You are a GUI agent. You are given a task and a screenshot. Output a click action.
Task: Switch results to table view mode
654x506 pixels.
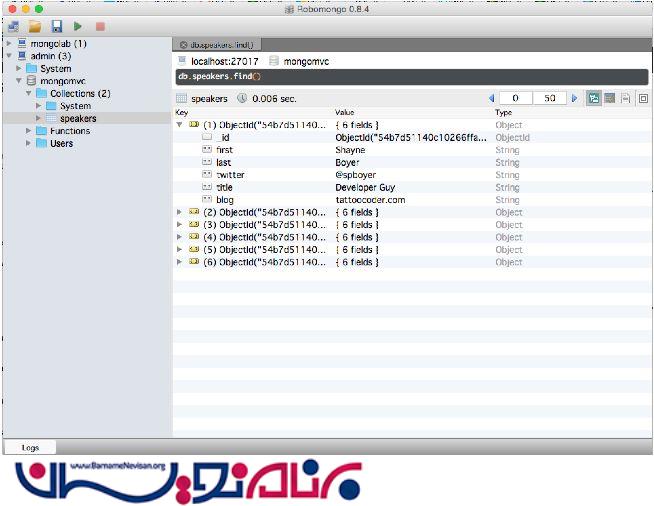click(609, 99)
